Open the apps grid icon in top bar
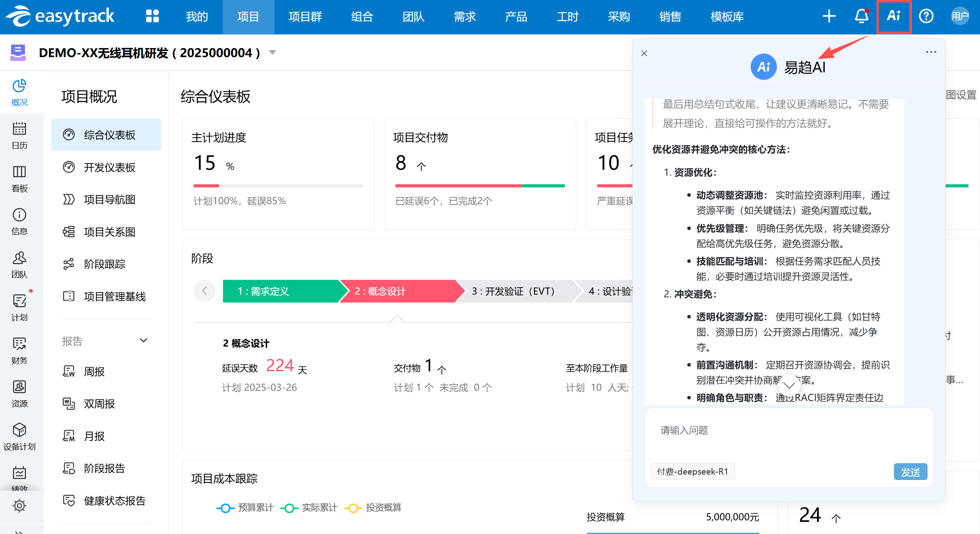The width and height of the screenshot is (980, 534). pyautogui.click(x=152, y=16)
